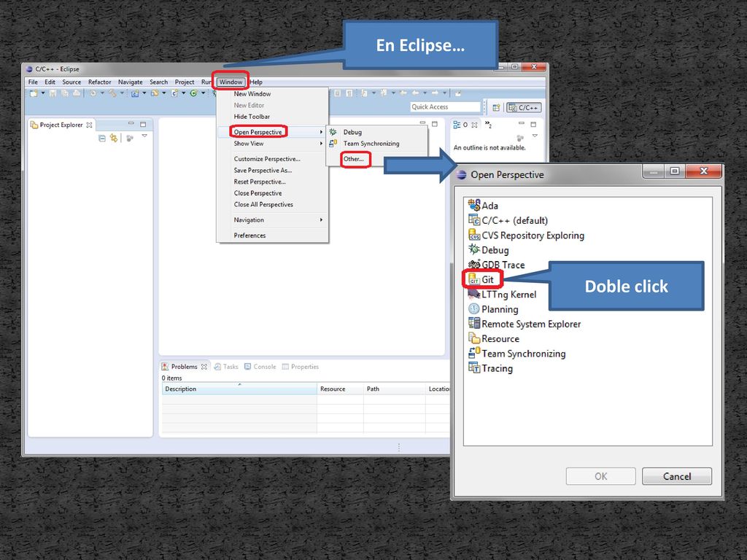Select Git in the perspective list
This screenshot has height=560, width=747.
482,279
